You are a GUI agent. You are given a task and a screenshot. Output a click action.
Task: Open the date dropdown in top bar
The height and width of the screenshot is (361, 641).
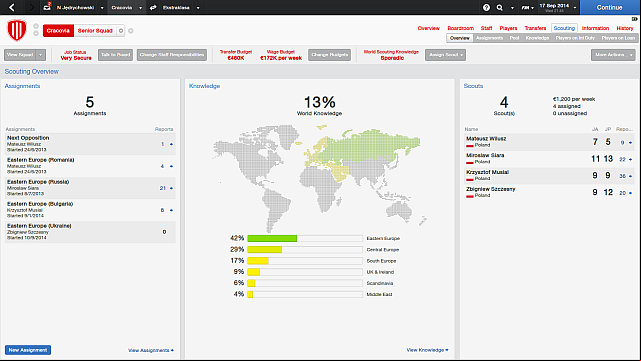tap(575, 7)
